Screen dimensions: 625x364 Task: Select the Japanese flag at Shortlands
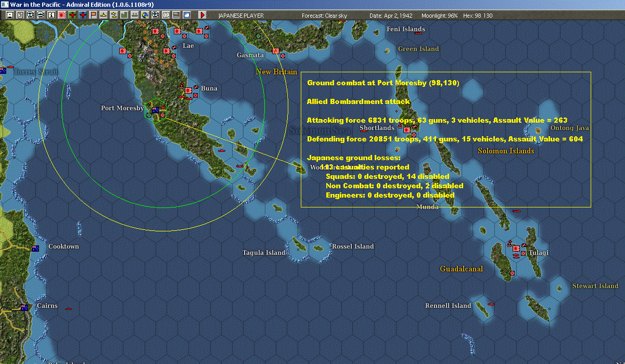(406, 129)
